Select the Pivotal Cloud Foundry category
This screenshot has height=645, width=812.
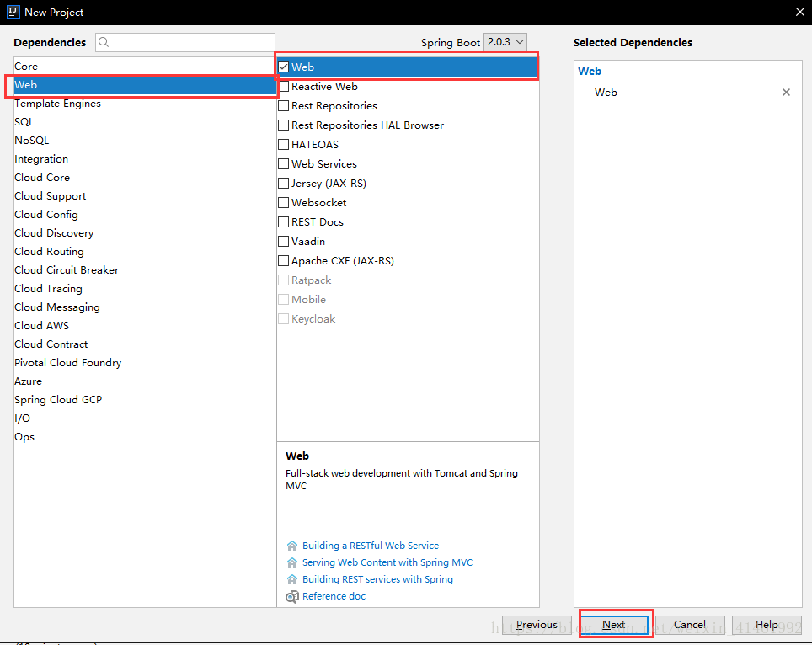145,363
